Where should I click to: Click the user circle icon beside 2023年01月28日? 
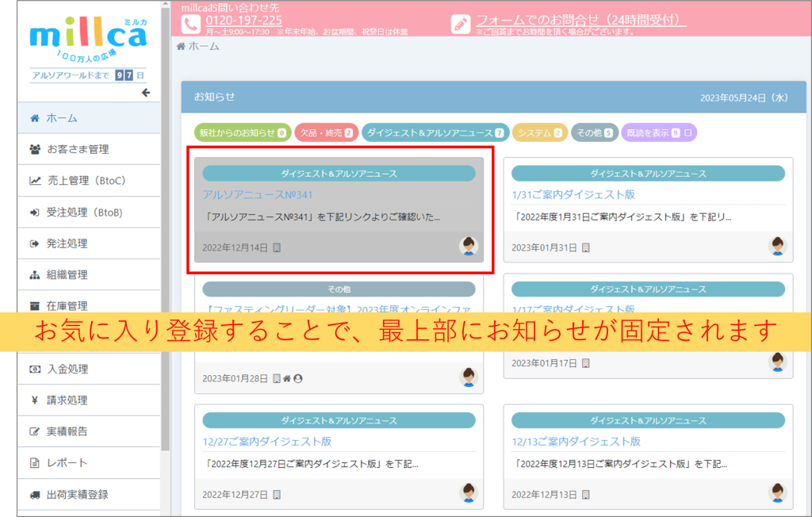[x=298, y=378]
